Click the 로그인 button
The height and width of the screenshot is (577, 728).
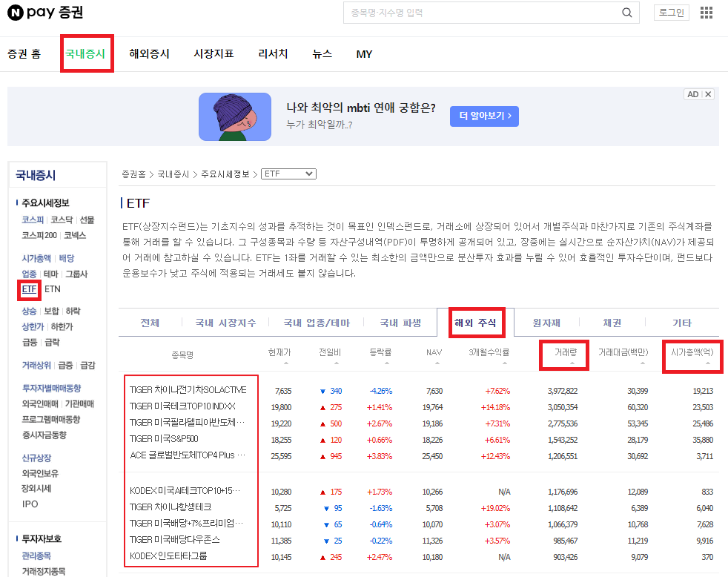pos(672,13)
